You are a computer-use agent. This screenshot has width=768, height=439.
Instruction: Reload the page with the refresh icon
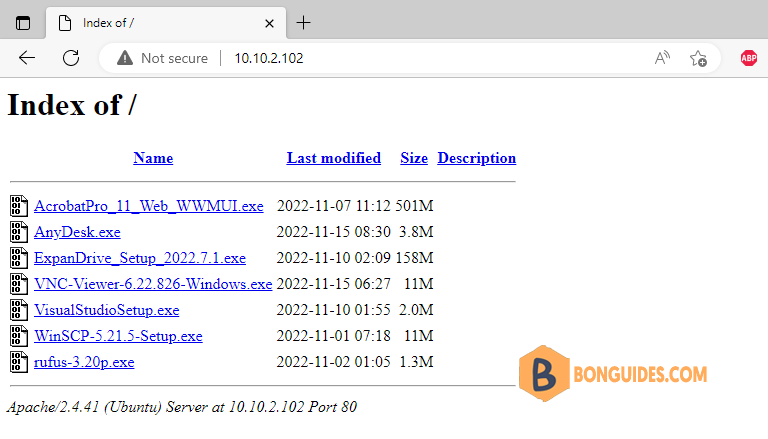tap(71, 58)
